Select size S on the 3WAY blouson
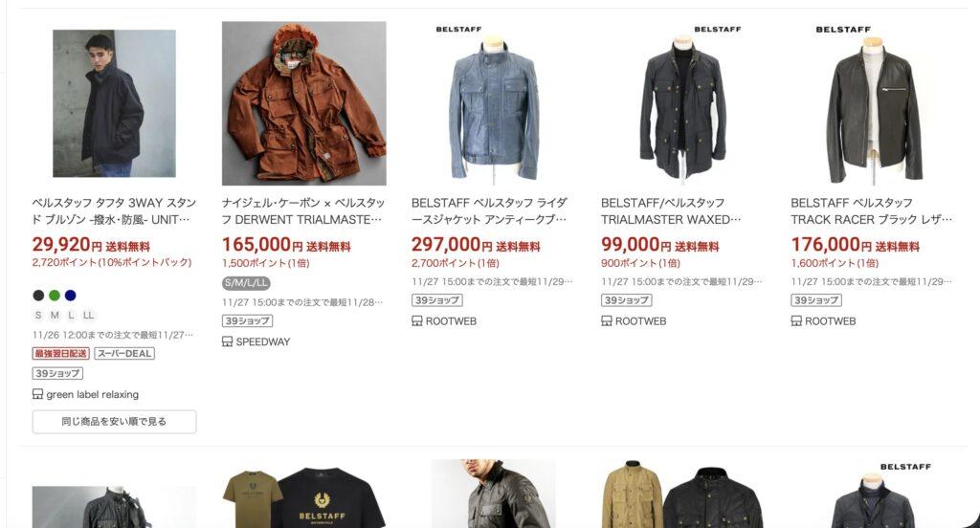 pos(38,316)
